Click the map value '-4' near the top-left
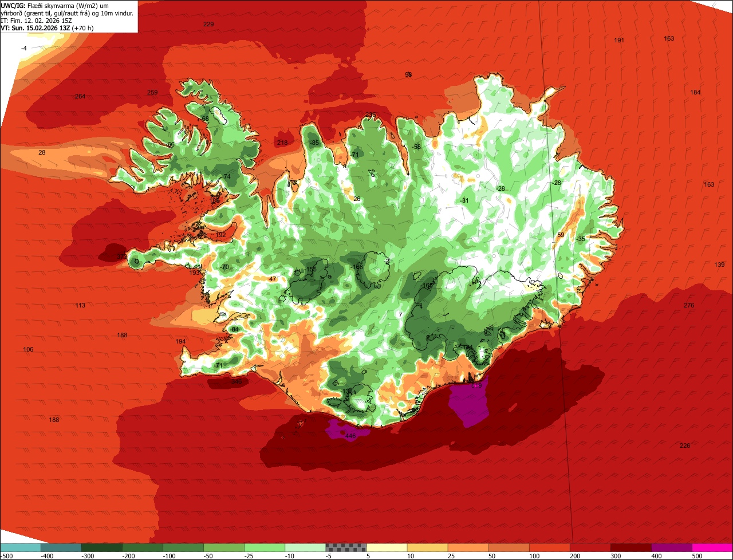This screenshot has width=733, height=560. pos(23,48)
